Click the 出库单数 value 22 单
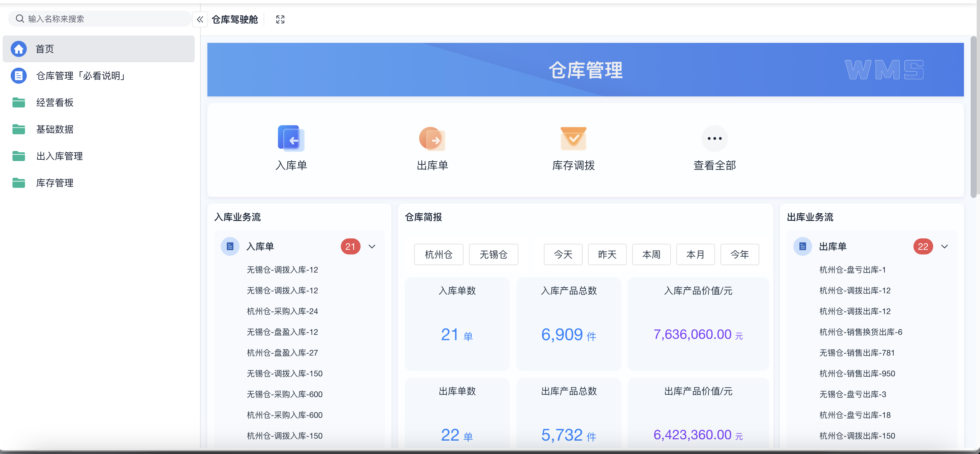The width and height of the screenshot is (980, 454). coord(457,435)
